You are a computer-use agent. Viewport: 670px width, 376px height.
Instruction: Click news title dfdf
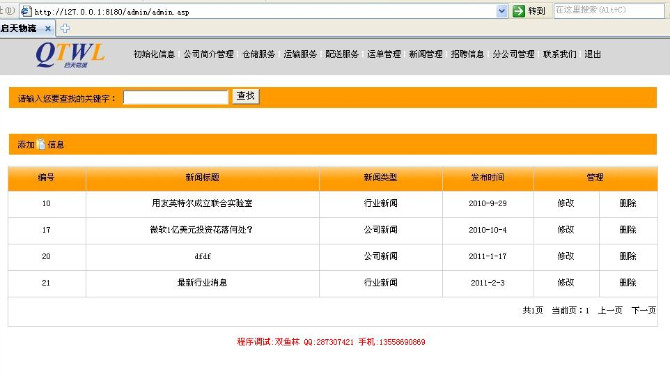203,256
